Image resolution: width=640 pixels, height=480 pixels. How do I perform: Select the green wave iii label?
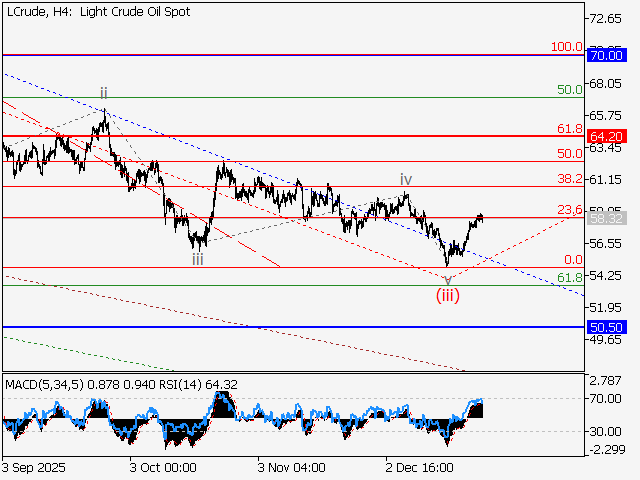198,258
